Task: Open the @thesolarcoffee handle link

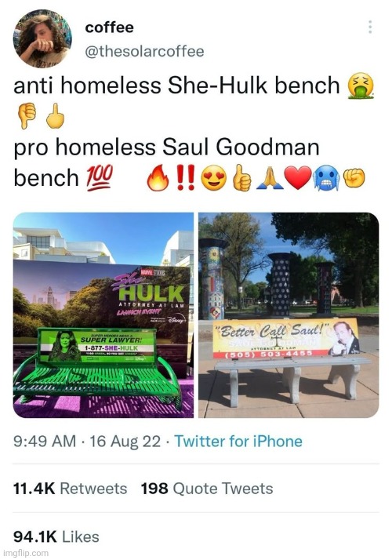Action: point(144,51)
